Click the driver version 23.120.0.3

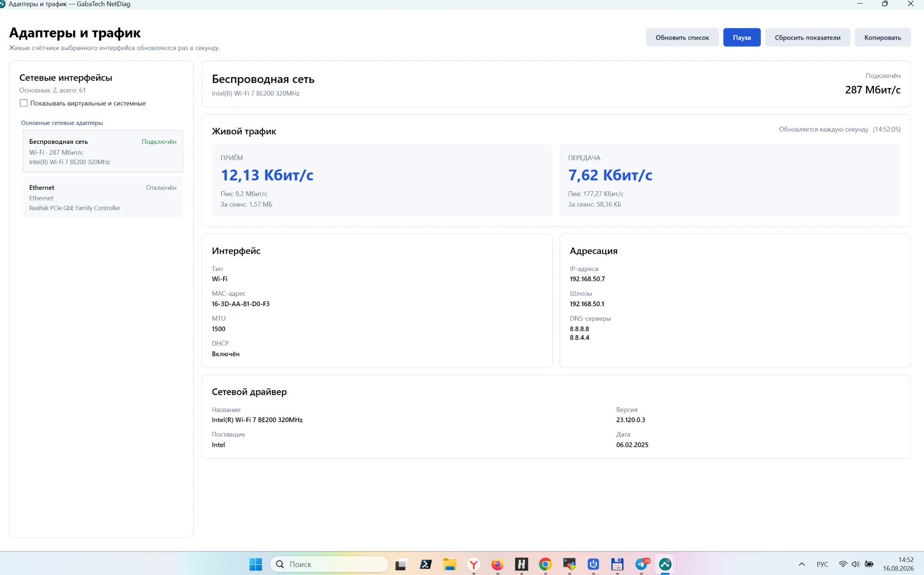coord(630,420)
